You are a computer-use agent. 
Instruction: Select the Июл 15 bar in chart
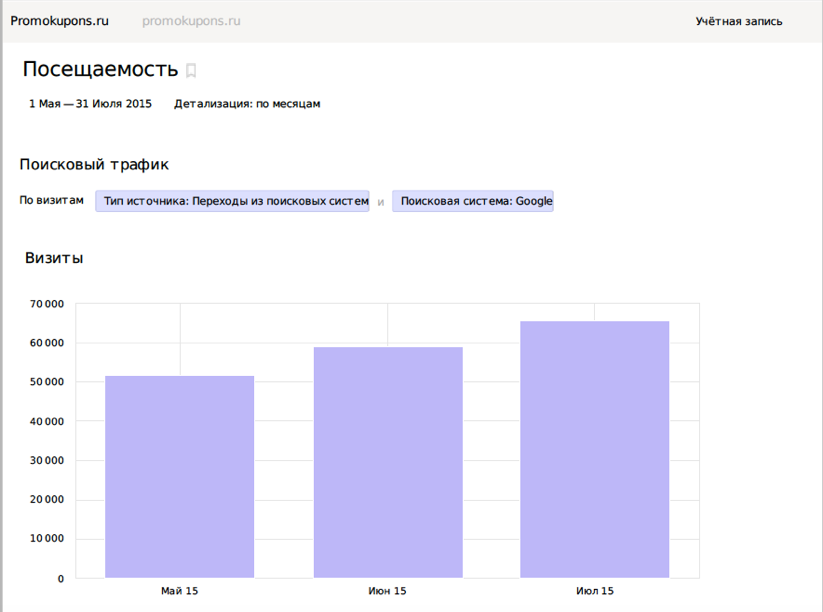click(x=595, y=450)
